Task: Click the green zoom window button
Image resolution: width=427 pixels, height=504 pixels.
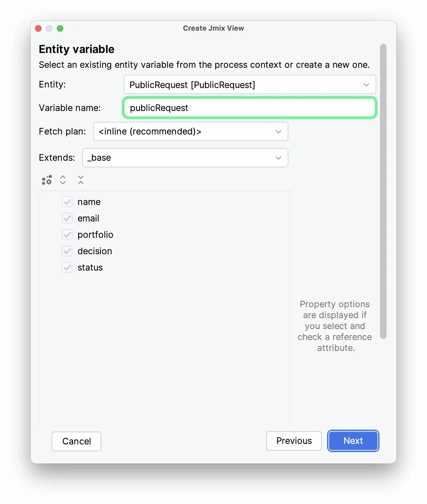Action: (x=60, y=28)
